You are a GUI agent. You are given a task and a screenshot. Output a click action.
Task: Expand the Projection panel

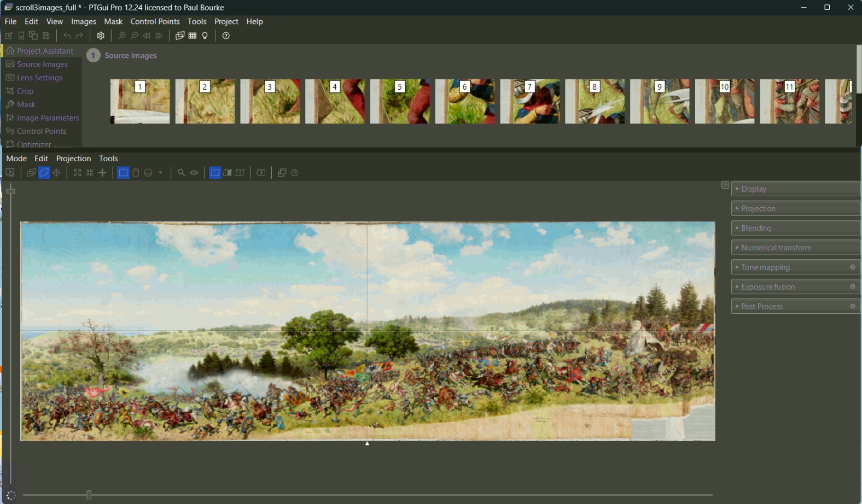coord(796,208)
